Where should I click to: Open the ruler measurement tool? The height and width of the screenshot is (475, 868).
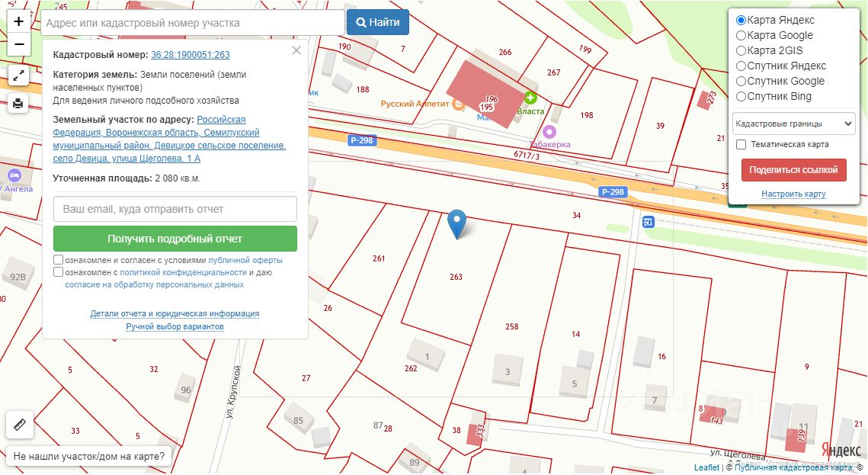[x=19, y=425]
